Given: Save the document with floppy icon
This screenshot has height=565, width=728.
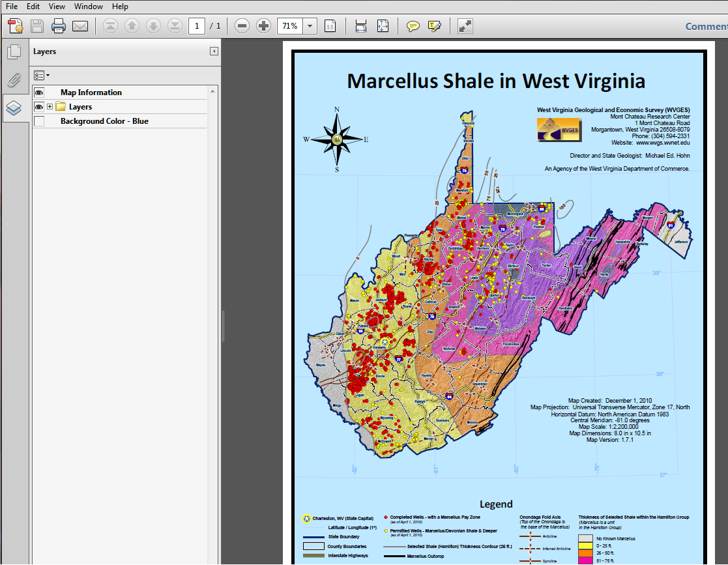Looking at the screenshot, I should [x=37, y=26].
